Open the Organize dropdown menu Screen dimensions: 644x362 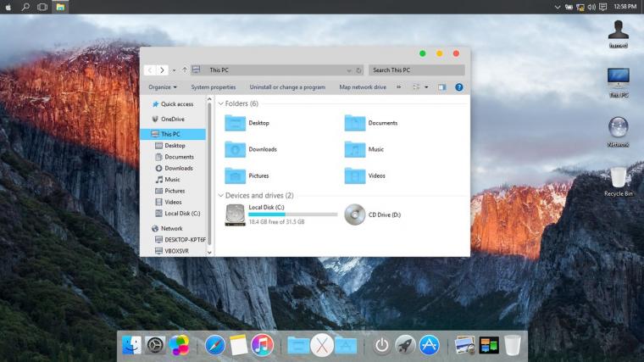coord(163,87)
